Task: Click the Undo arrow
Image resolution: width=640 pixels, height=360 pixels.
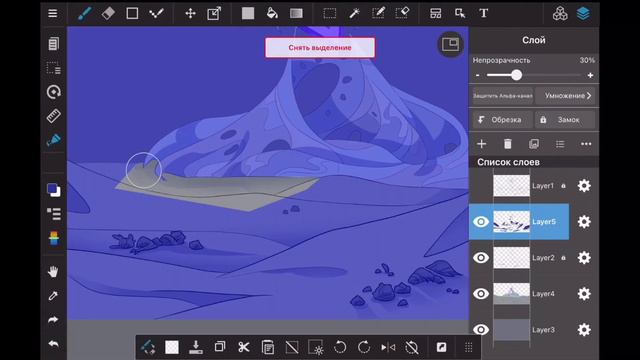Action: [x=53, y=344]
